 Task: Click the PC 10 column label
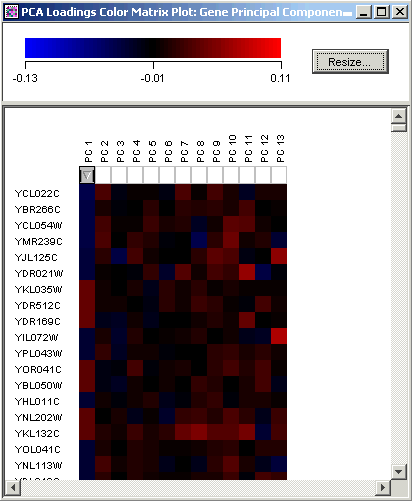pos(232,149)
